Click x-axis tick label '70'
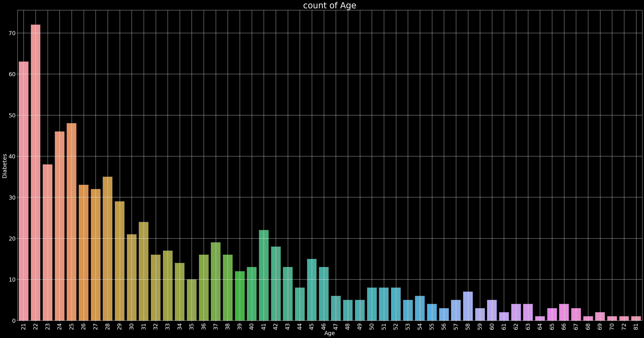Viewport: 644px width, 338px height. pyautogui.click(x=612, y=326)
